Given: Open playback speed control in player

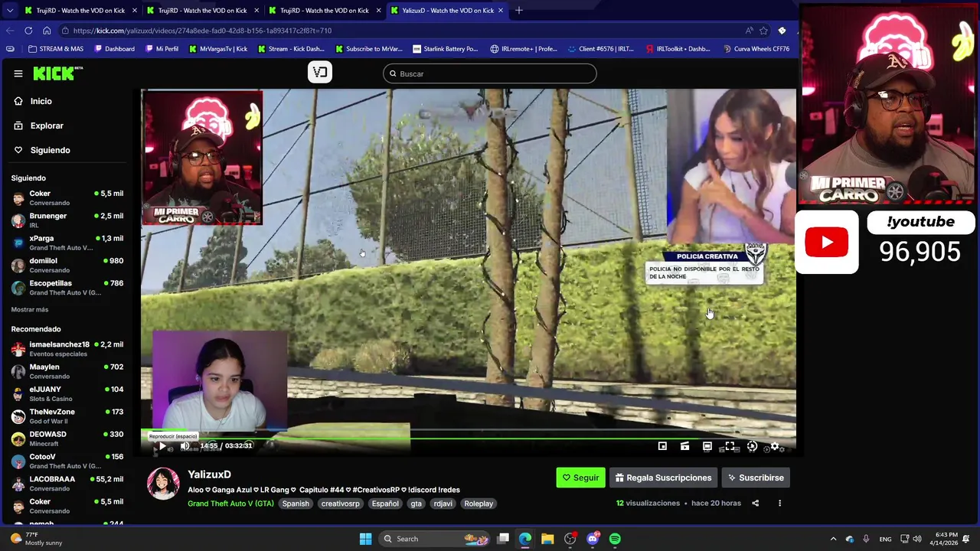Looking at the screenshot, I should [752, 446].
